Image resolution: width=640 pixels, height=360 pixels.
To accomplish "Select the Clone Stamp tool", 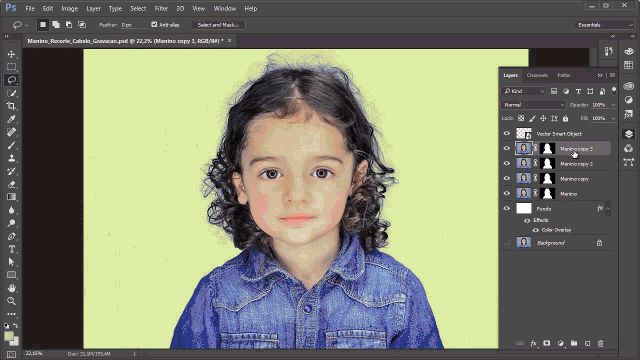I will [11, 158].
